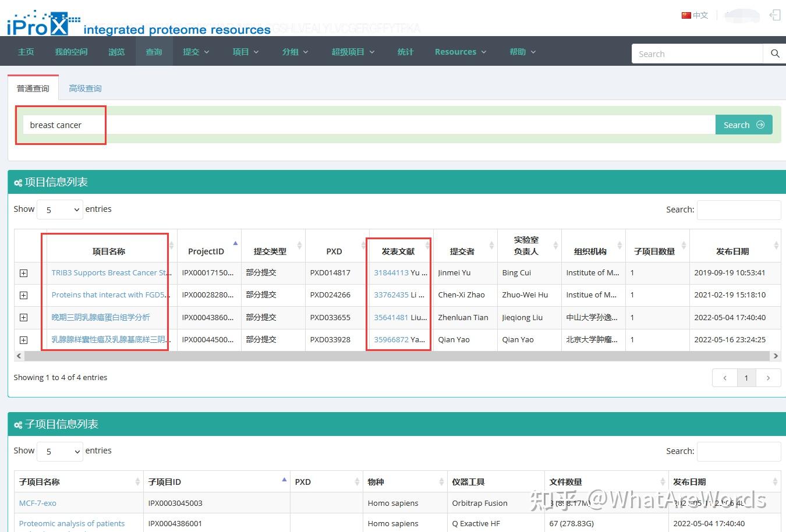This screenshot has width=786, height=532.
Task: Open the 浏览 menu item
Action: point(116,52)
